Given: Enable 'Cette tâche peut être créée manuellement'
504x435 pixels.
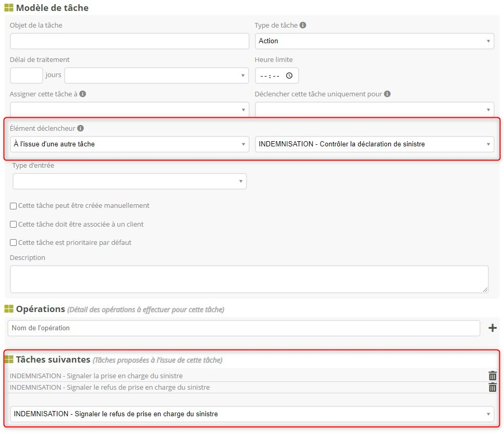Looking at the screenshot, I should [x=14, y=206].
